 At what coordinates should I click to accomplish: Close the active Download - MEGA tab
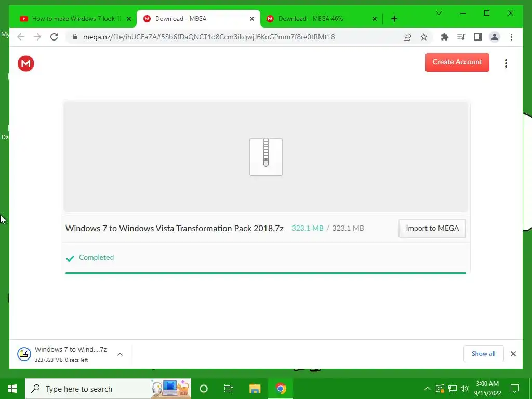[252, 19]
